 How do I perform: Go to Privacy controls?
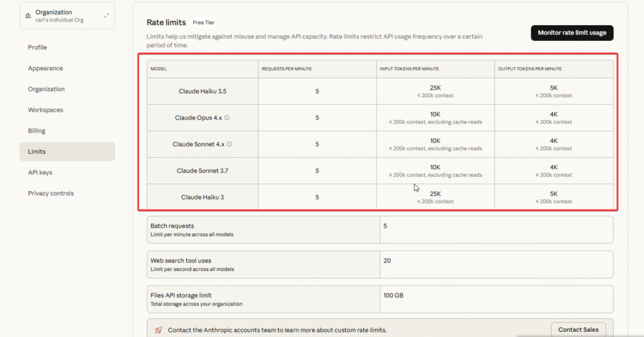point(50,193)
